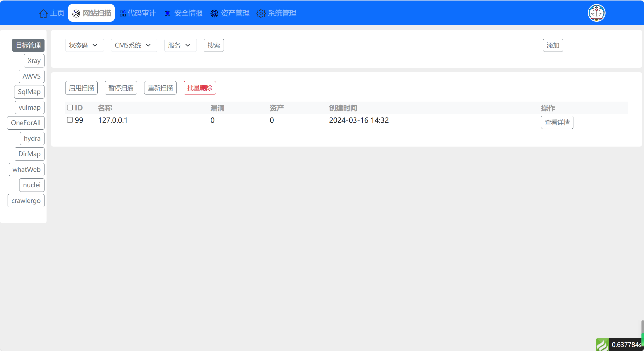This screenshot has width=644, height=351.
Task: Click the security intelligence bug icon
Action: 167,13
